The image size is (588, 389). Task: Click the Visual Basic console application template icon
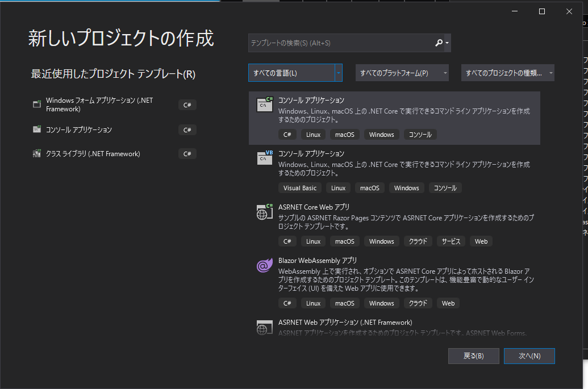point(264,159)
